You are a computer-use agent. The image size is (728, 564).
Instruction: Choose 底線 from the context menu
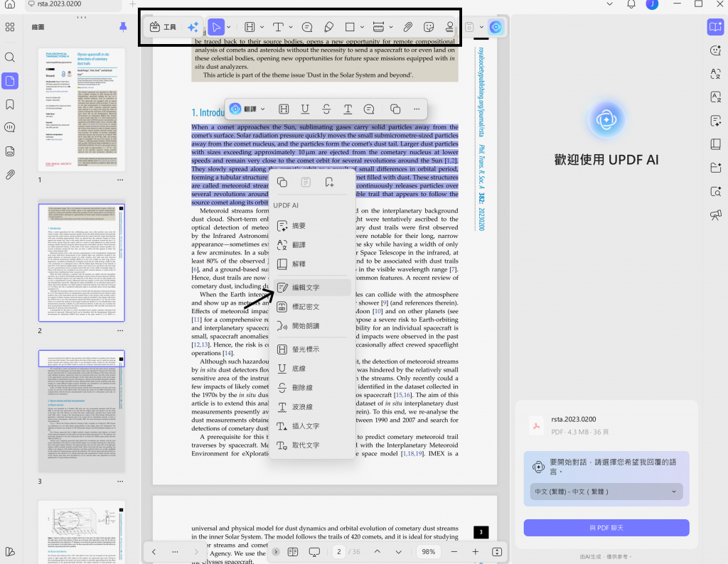click(312, 369)
